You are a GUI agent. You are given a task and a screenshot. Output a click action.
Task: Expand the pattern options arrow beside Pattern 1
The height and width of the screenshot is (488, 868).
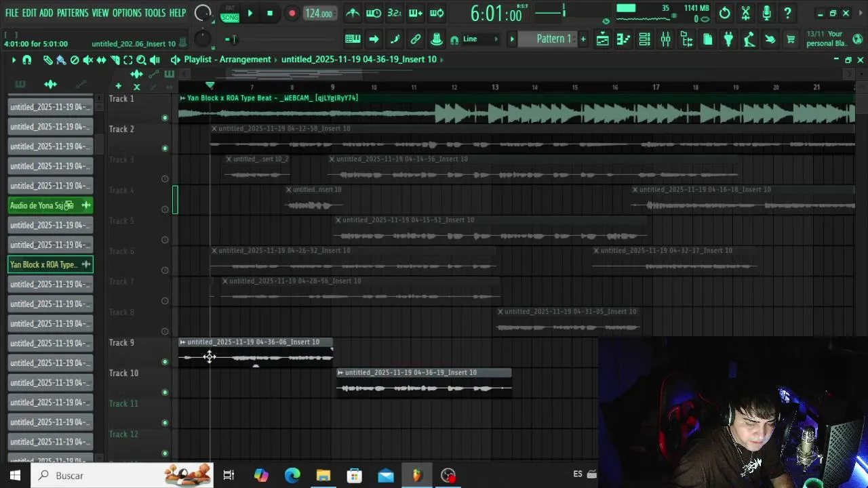pyautogui.click(x=513, y=39)
